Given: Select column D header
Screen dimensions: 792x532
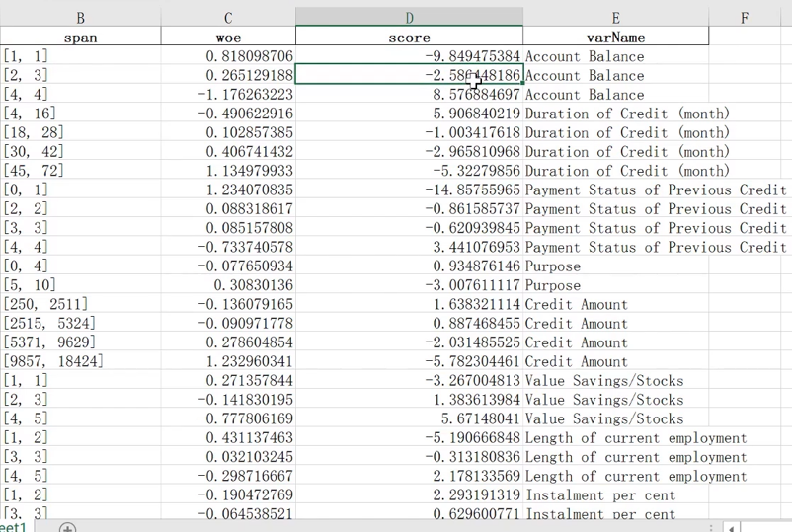Looking at the screenshot, I should (409, 18).
